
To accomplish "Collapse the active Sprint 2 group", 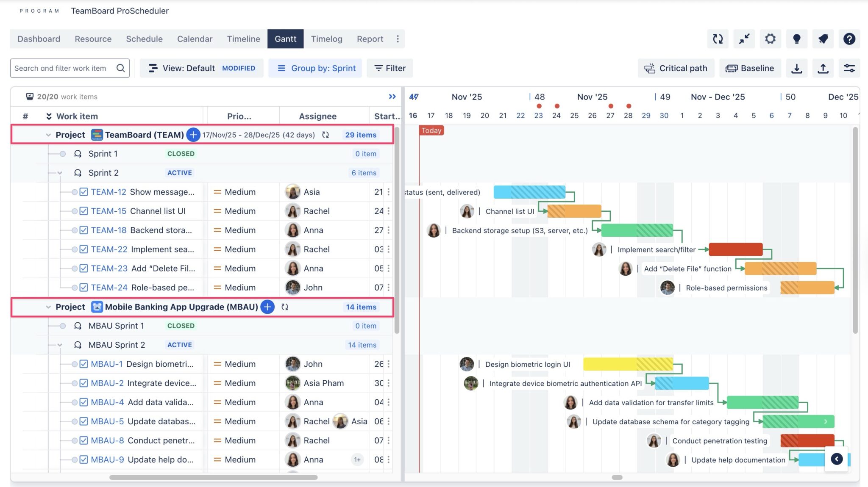I will point(59,173).
